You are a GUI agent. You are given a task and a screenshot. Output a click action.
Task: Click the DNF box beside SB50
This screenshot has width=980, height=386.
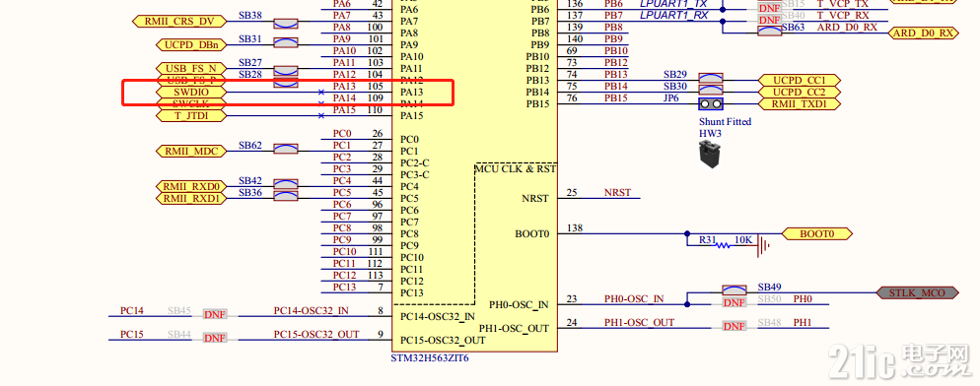coord(735,302)
